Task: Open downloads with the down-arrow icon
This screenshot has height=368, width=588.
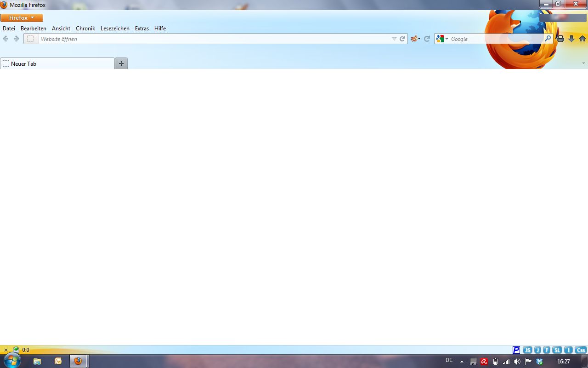Action: pos(571,39)
